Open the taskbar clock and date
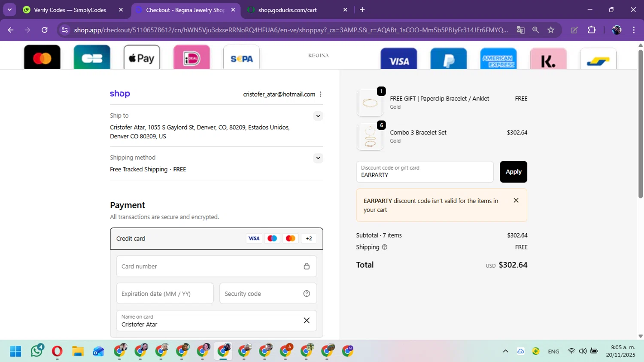644x362 pixels. tap(621, 351)
